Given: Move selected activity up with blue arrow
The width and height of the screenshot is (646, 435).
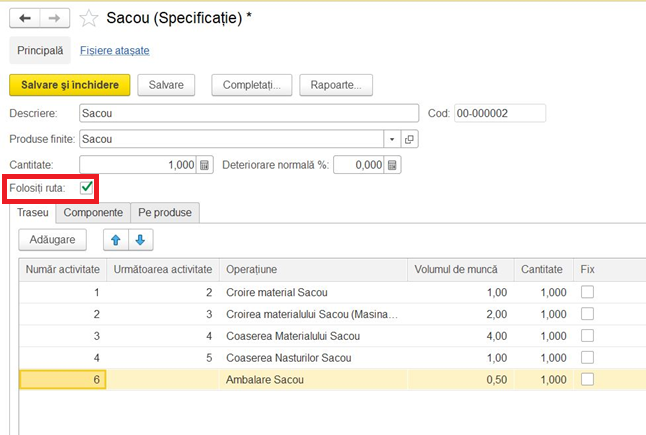Looking at the screenshot, I should [x=116, y=240].
